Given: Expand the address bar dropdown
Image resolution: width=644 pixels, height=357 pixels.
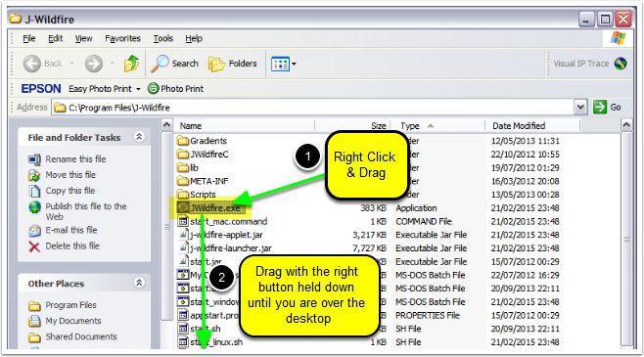Looking at the screenshot, I should pyautogui.click(x=580, y=108).
